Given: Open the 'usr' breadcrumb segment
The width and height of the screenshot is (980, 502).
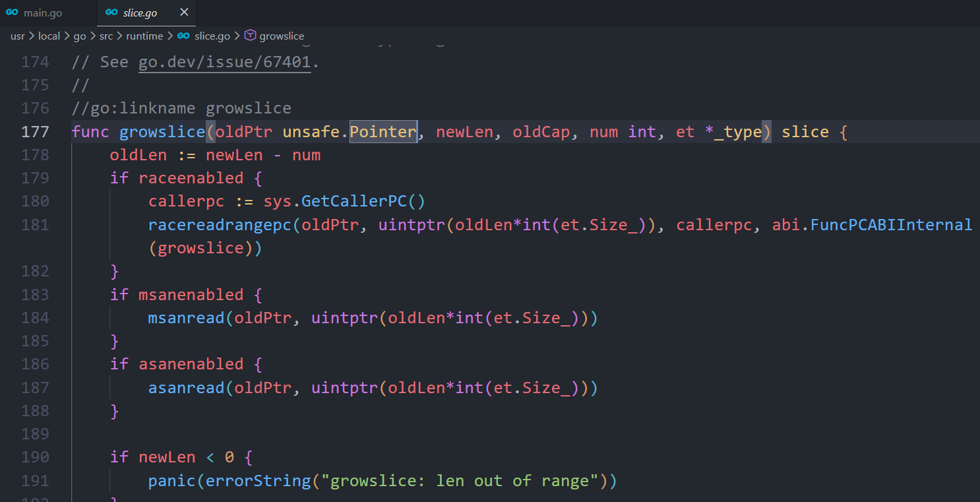Looking at the screenshot, I should (18, 36).
